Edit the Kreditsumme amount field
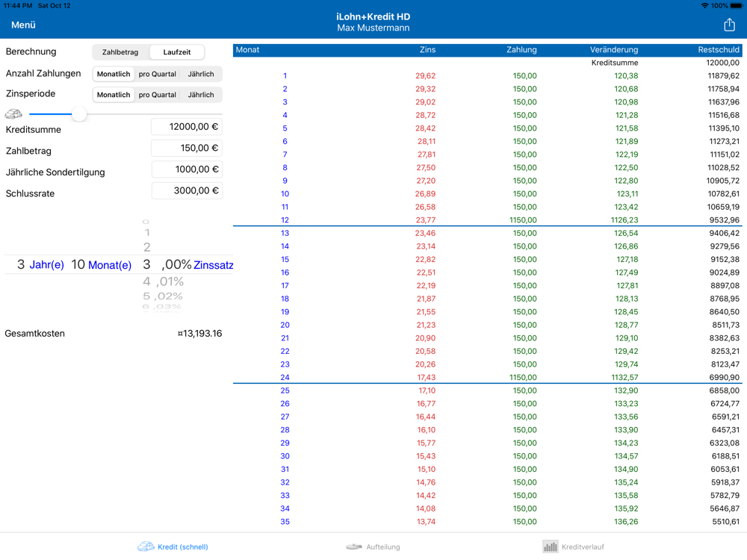 coord(187,127)
